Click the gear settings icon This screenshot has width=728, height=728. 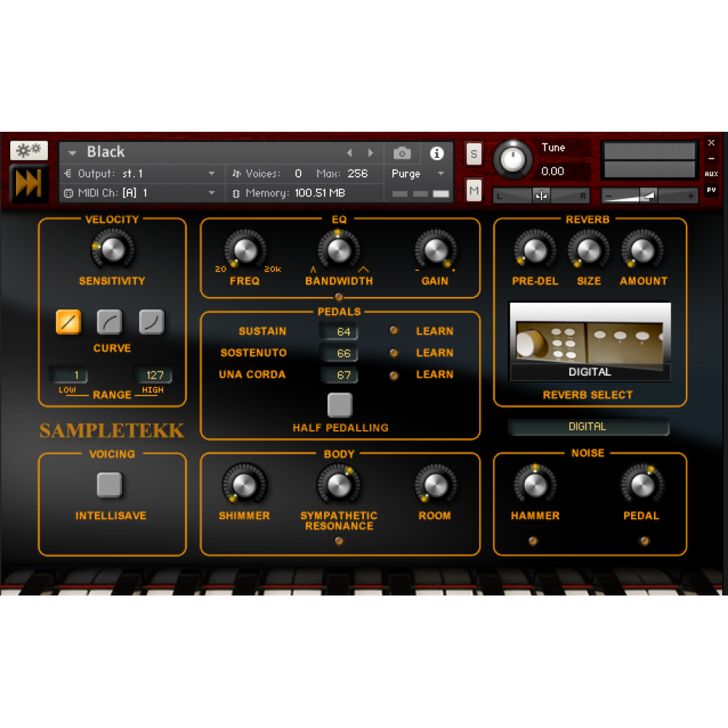click(29, 151)
